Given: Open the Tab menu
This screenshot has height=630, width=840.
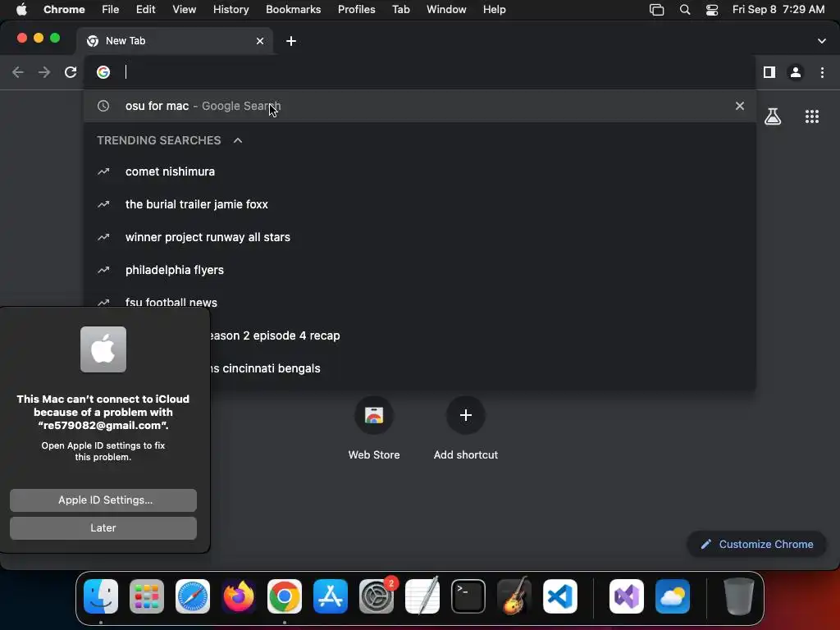Looking at the screenshot, I should (401, 10).
